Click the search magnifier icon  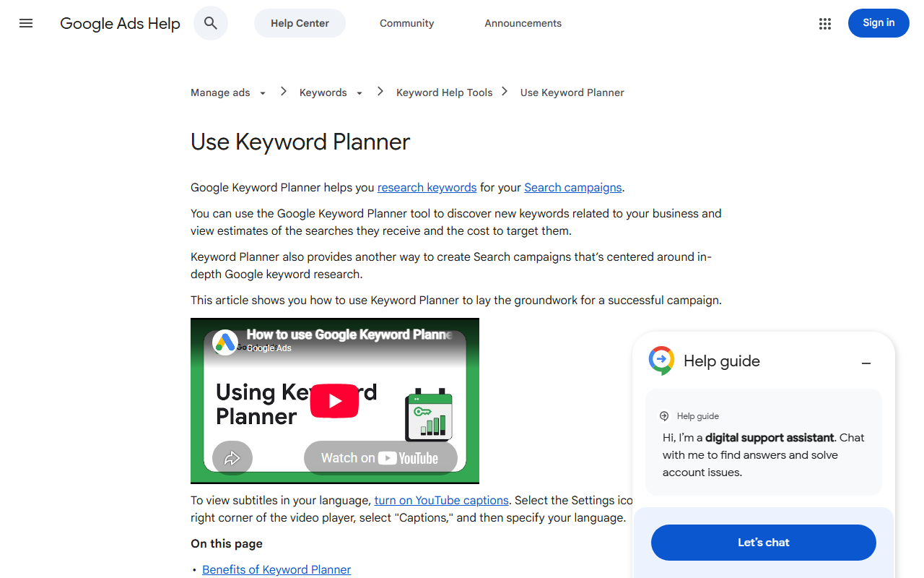pos(211,23)
